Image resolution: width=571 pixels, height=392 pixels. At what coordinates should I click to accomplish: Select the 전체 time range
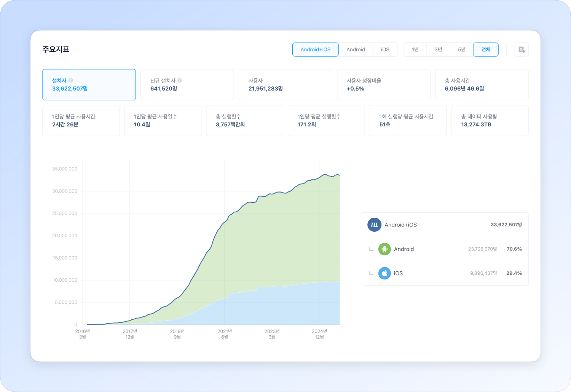click(485, 49)
